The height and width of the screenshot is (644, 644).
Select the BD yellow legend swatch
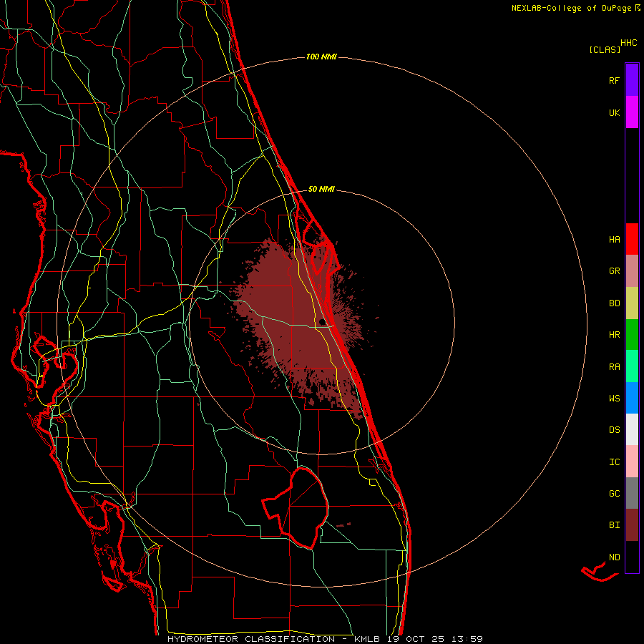tap(632, 303)
